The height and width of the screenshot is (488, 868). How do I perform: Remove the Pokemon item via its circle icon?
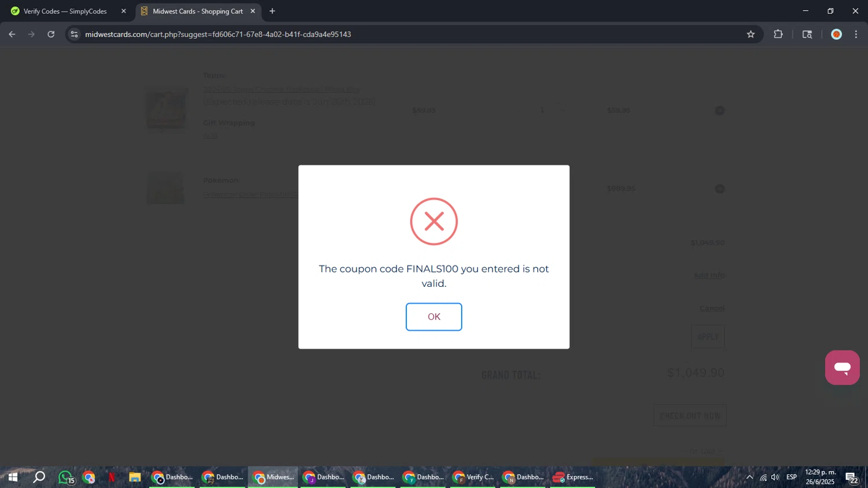[719, 188]
